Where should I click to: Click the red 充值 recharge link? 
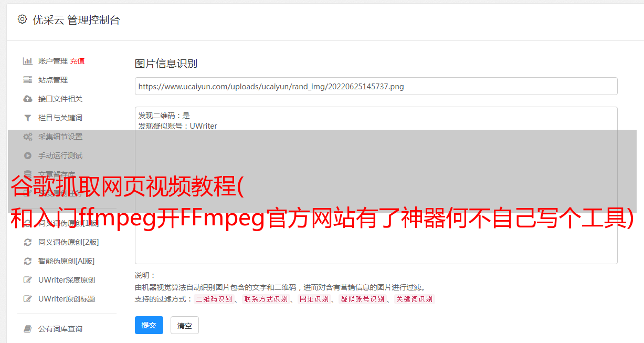tap(77, 61)
